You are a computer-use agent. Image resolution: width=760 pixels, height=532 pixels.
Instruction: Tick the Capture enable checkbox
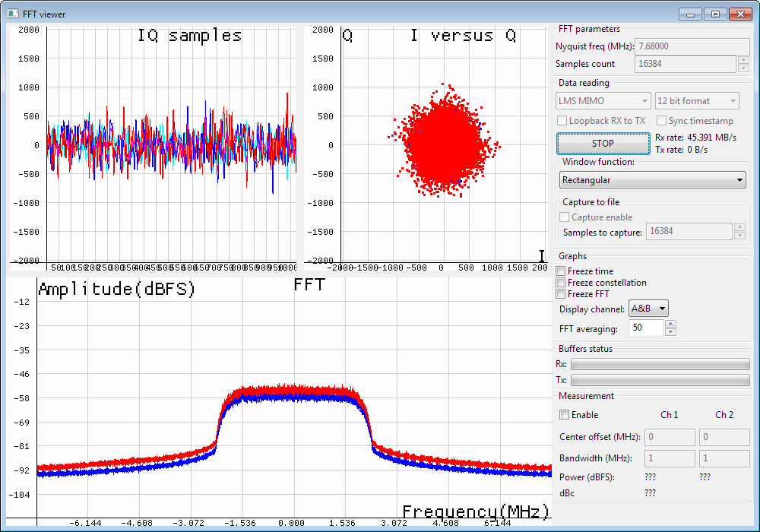pyautogui.click(x=564, y=217)
